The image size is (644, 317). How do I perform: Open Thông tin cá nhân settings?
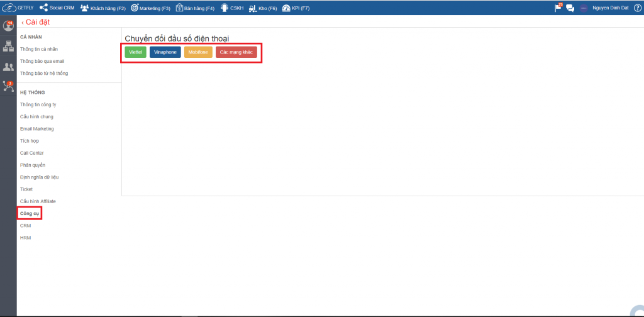(39, 49)
